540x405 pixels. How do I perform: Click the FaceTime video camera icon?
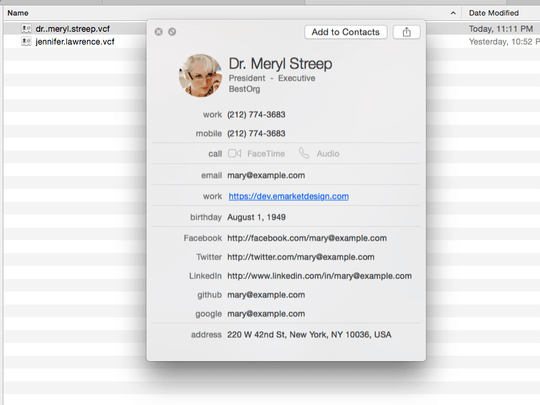235,153
